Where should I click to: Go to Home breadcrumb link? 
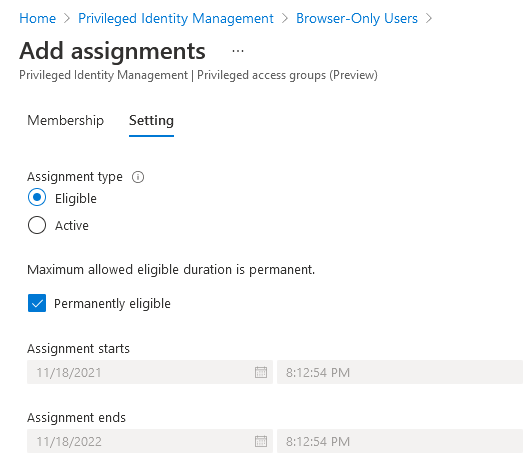(37, 18)
